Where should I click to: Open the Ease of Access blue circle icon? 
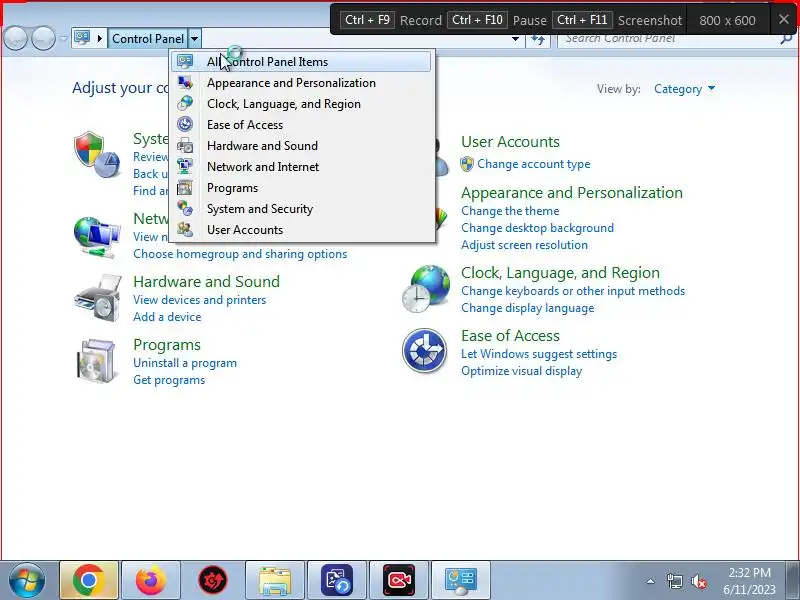[x=424, y=351]
